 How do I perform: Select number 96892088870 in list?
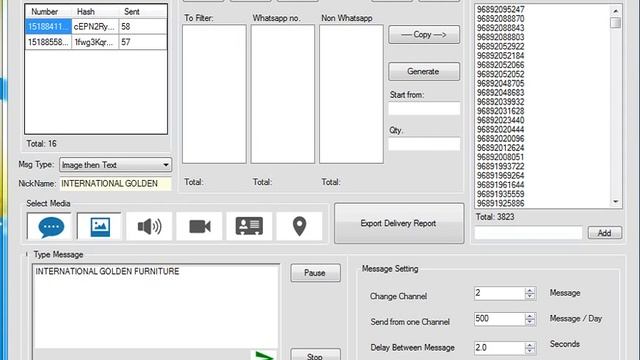click(x=500, y=19)
